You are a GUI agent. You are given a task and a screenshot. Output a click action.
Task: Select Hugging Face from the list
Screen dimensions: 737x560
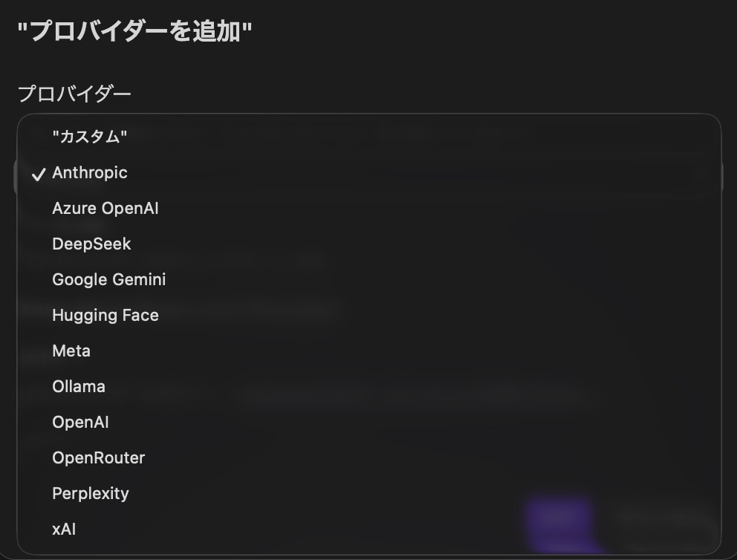[105, 316]
